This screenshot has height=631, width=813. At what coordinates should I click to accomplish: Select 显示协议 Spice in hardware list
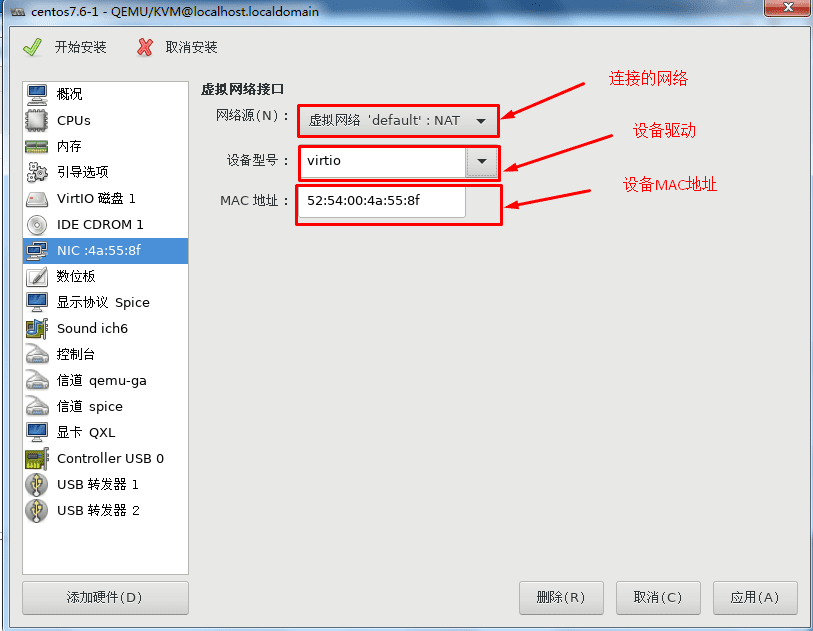tap(105, 302)
